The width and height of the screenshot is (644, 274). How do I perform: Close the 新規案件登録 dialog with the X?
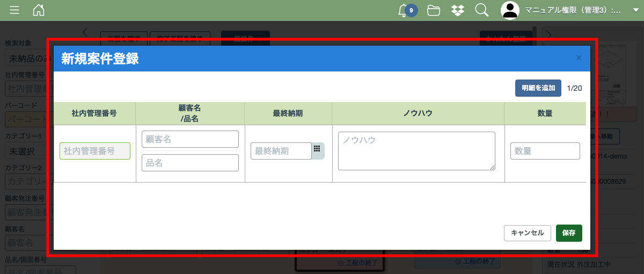click(x=579, y=58)
